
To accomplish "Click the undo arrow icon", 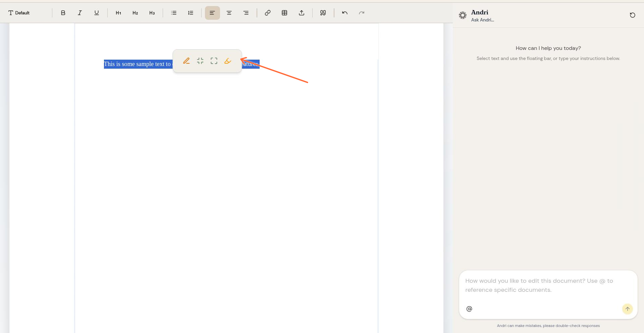I will 345,13.
